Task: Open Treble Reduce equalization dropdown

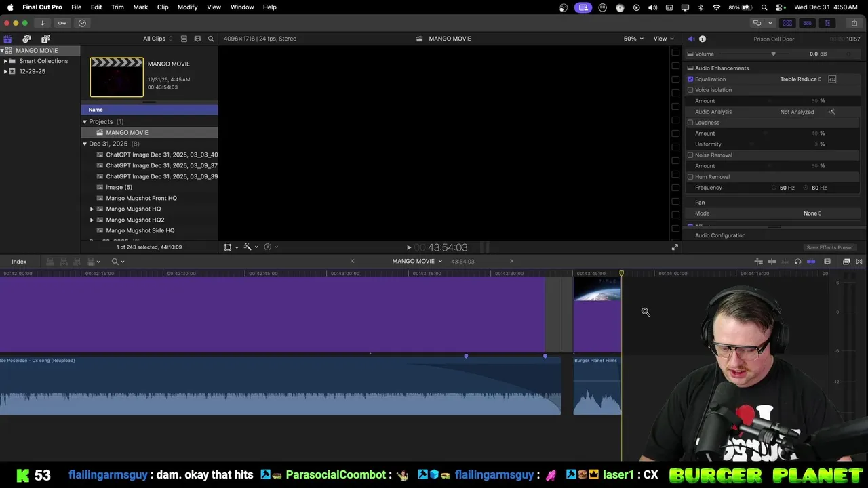Action: click(x=801, y=79)
